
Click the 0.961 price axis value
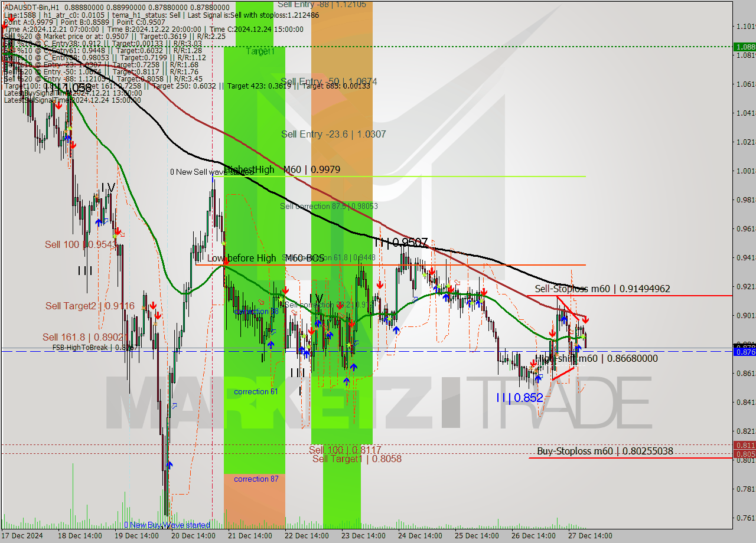coord(745,228)
